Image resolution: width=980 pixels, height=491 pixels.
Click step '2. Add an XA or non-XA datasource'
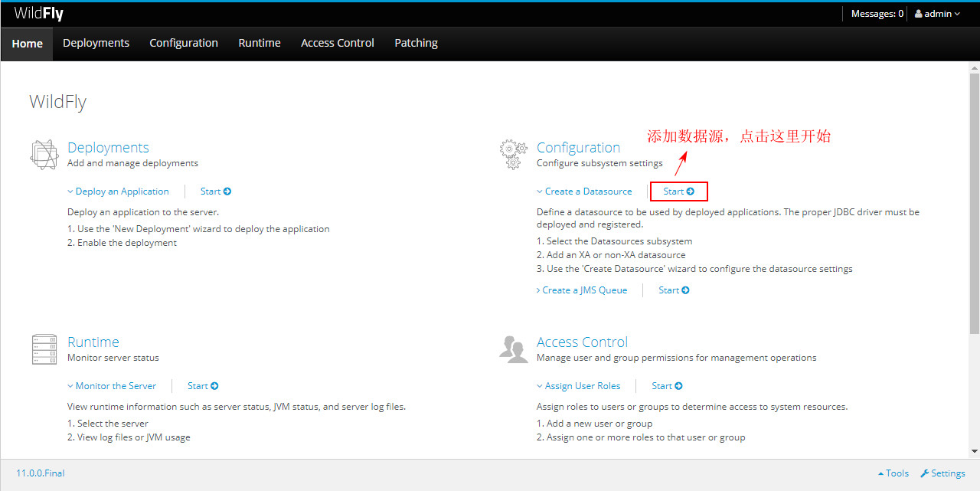[x=611, y=255]
